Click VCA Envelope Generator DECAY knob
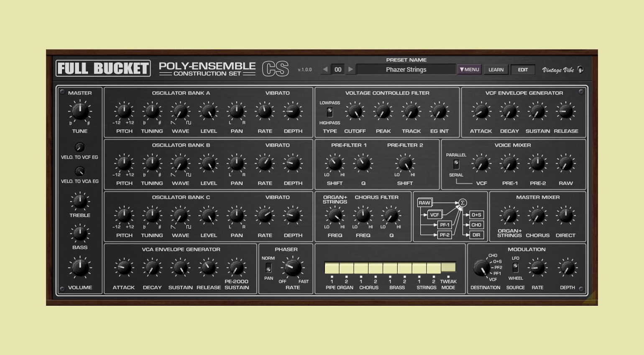The width and height of the screenshot is (644, 355). click(152, 268)
